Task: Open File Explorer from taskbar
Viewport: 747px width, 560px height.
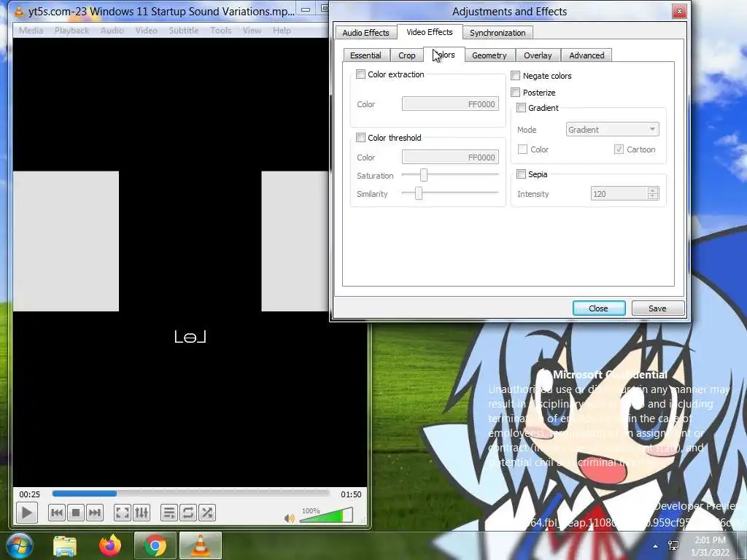Action: [65, 545]
